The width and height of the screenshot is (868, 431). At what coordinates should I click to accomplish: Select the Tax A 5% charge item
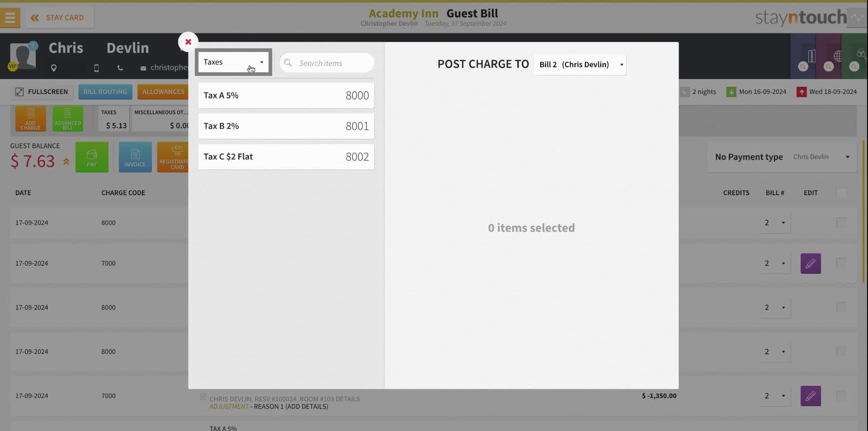point(286,95)
